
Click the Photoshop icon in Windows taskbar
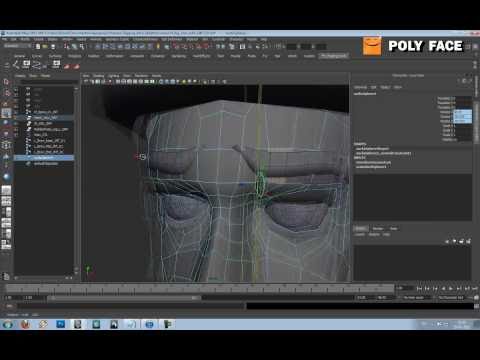(60, 324)
